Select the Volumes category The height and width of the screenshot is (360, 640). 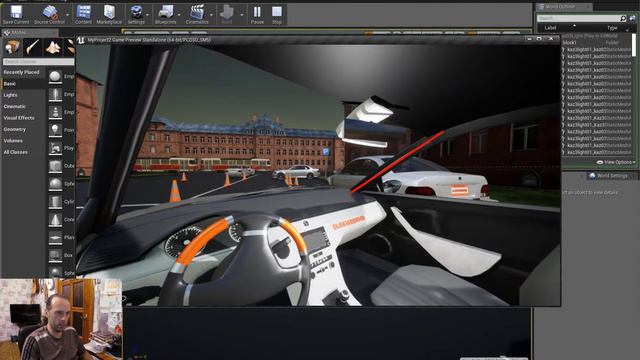pos(13,141)
